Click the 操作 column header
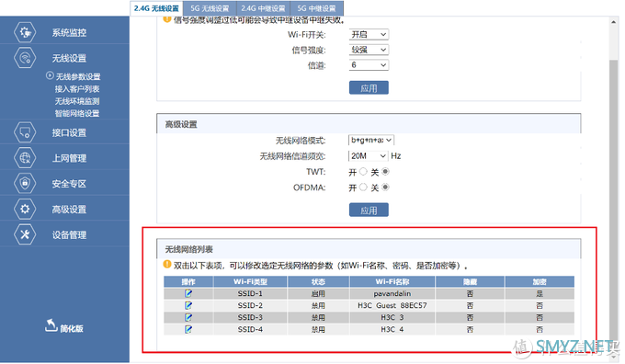 tap(188, 281)
